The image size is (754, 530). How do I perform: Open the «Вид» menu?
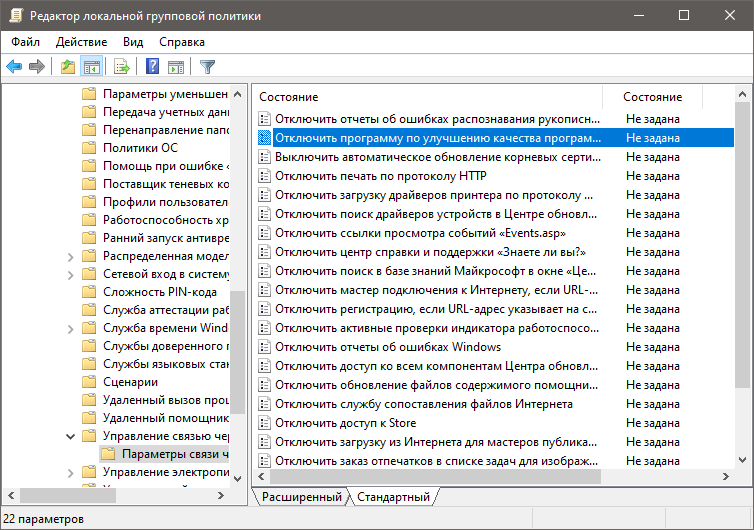[133, 42]
